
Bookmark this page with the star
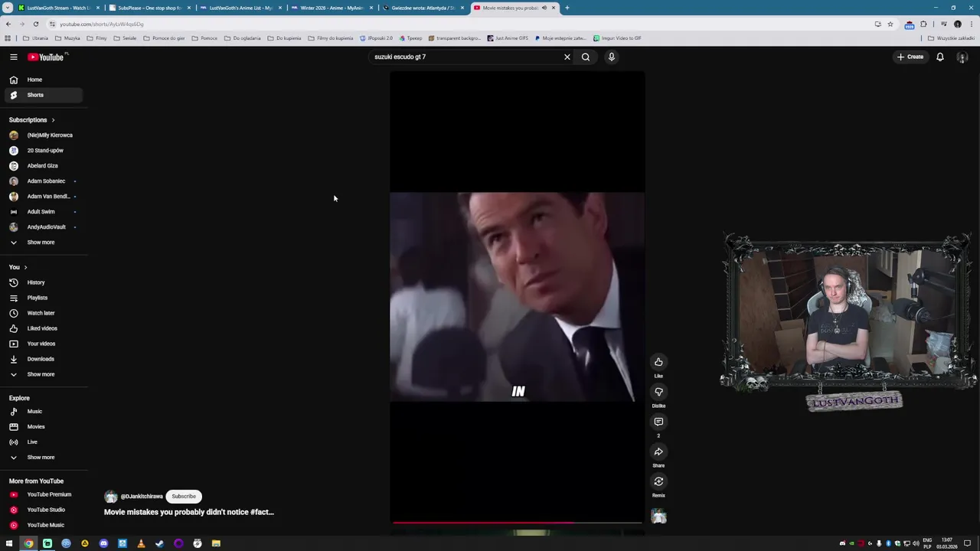coord(890,24)
